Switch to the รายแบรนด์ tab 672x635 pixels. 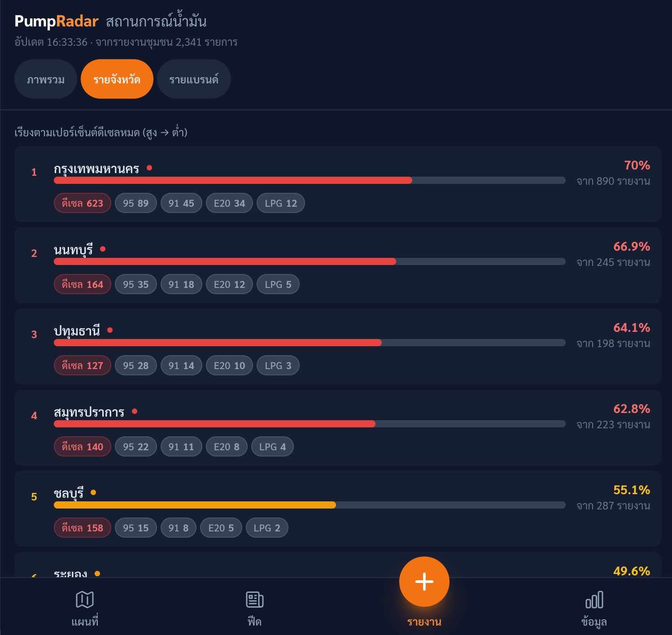pyautogui.click(x=194, y=79)
